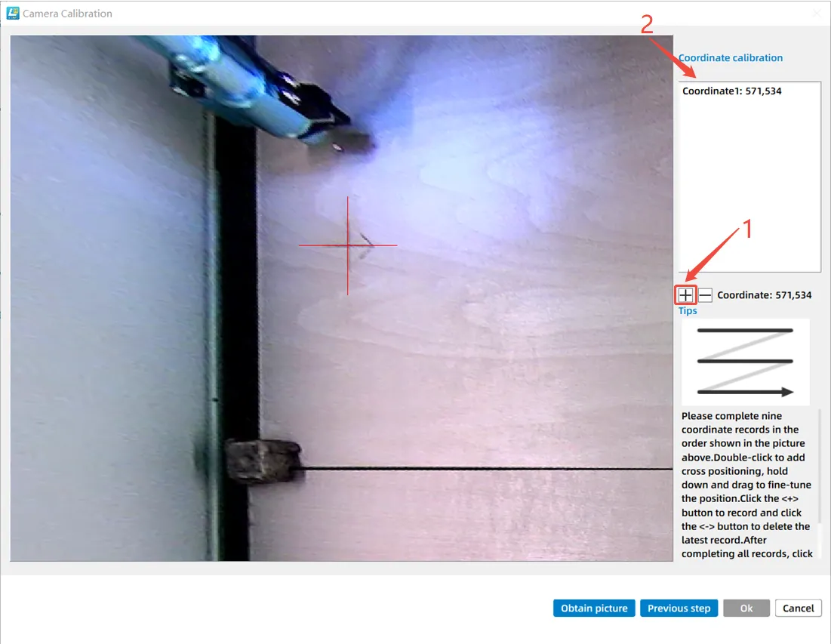This screenshot has height=644, width=831.
Task: Click the tips instruction text paragraph
Action: tap(745, 485)
